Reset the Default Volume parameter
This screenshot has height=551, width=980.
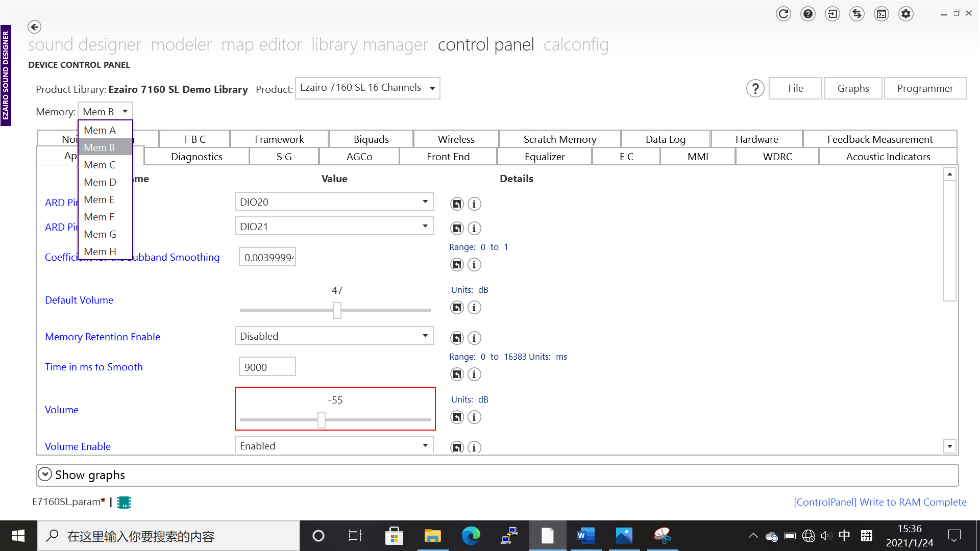click(457, 308)
